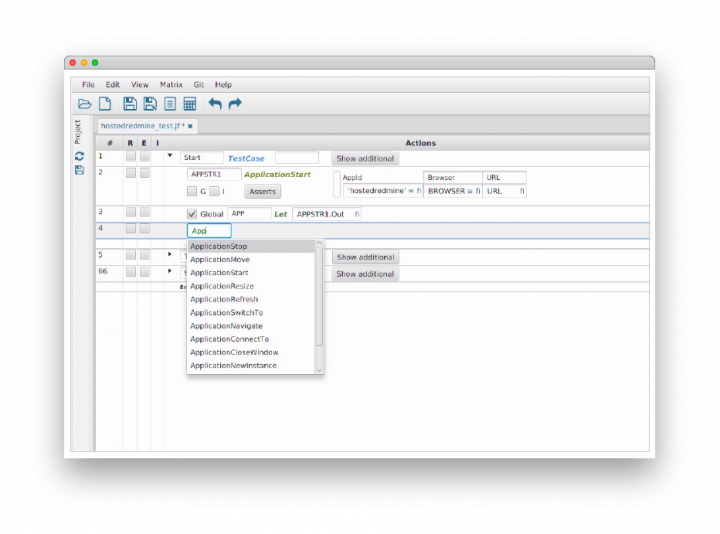The image size is (720, 534).
Task: Toggle the E checkbox in row 66
Action: tap(145, 271)
